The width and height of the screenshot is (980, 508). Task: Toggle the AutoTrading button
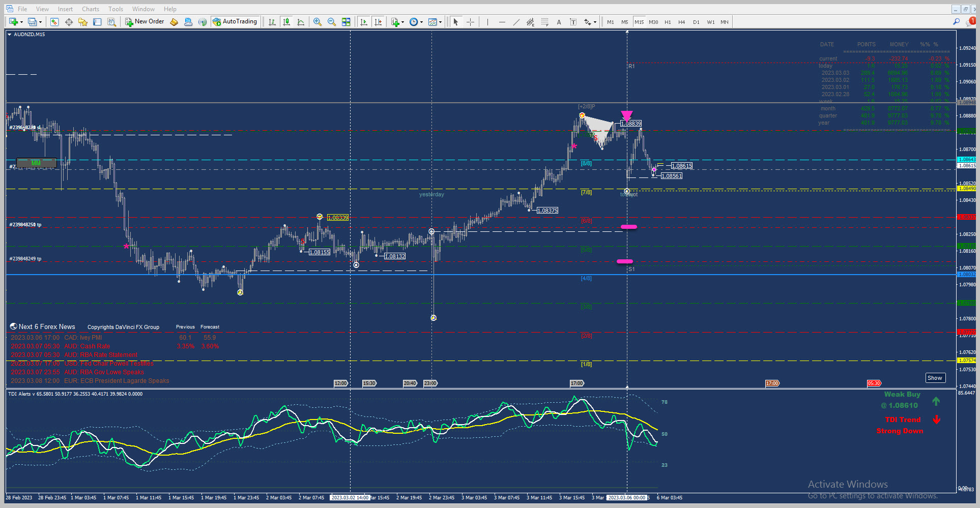coord(235,21)
